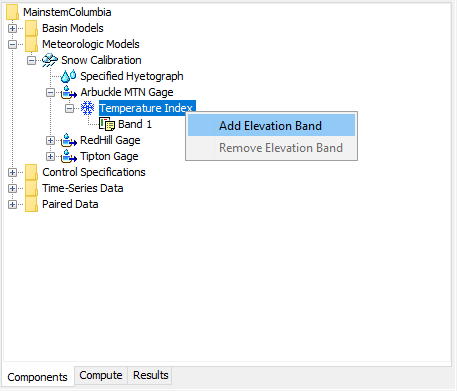Collapse the Snow Calibration node
This screenshot has height=391, width=457.
point(31,60)
